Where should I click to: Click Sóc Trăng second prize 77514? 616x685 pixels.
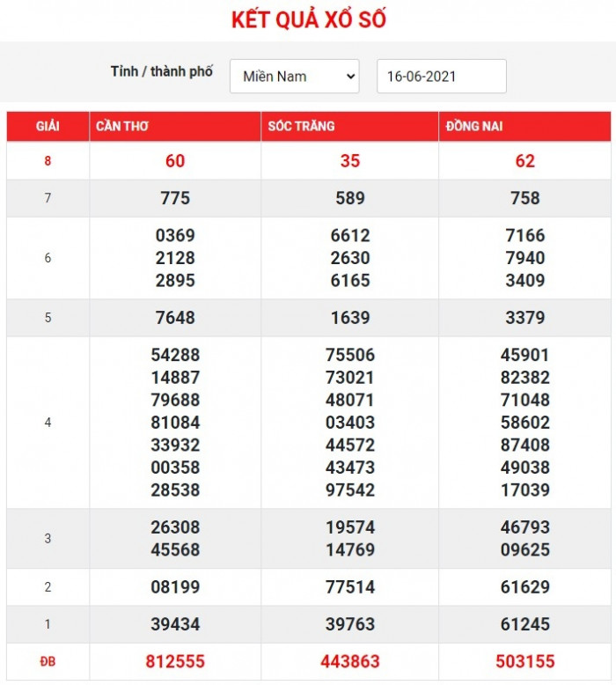[350, 587]
